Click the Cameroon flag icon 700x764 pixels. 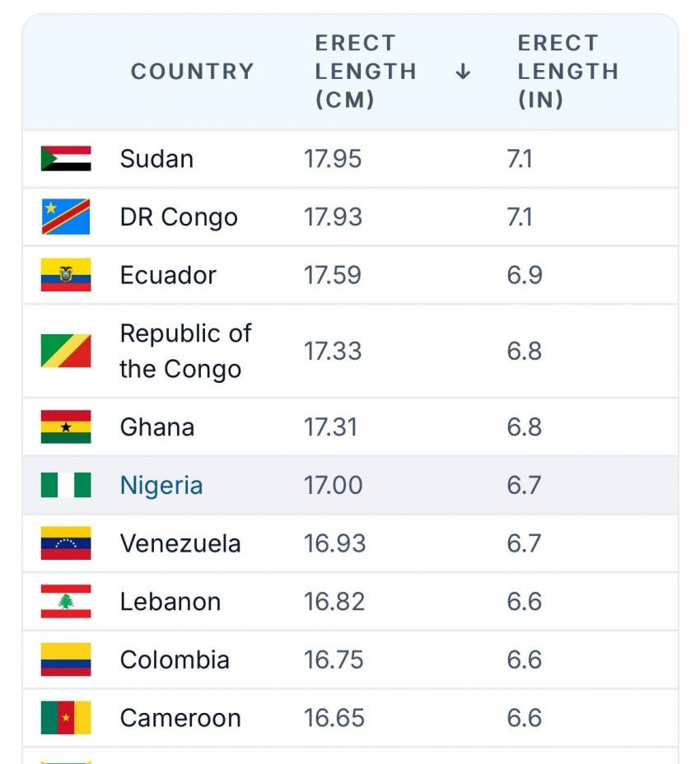point(66,718)
